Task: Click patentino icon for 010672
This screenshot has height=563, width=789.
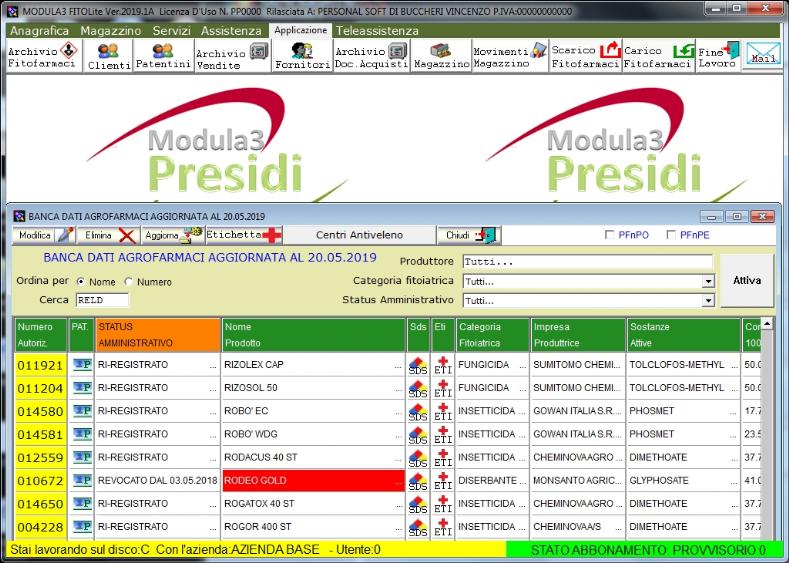Action: click(x=82, y=480)
